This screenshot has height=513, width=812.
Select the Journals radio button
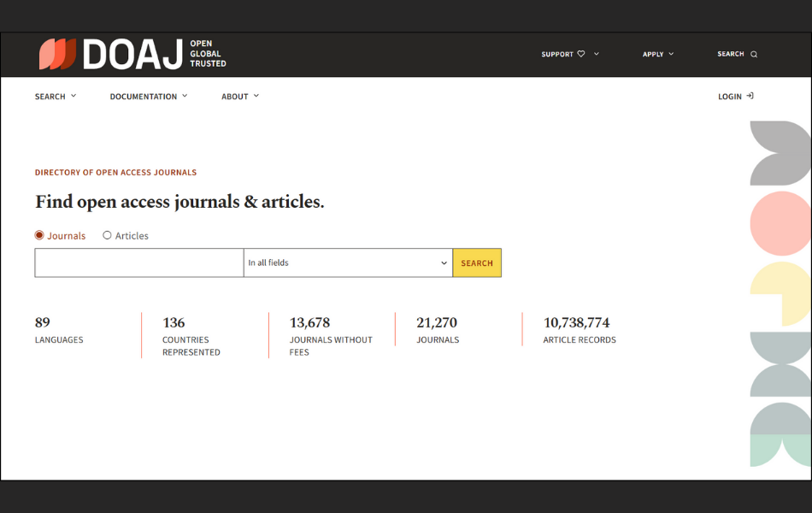click(39, 235)
